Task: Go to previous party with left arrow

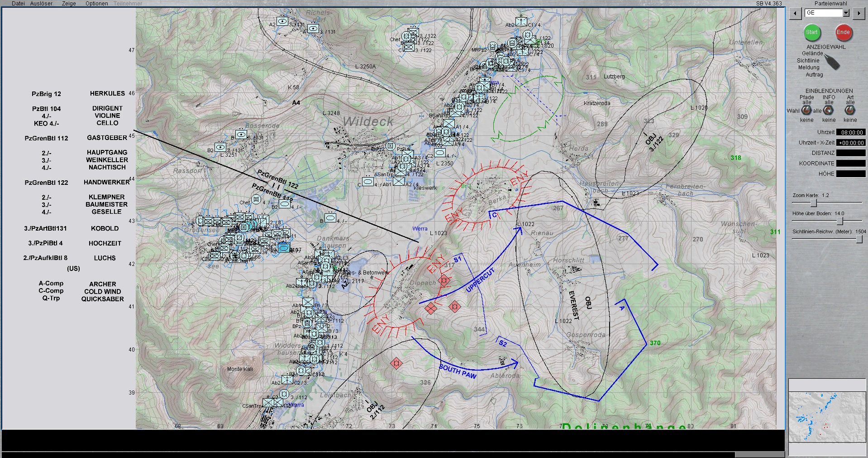Action: [x=795, y=13]
